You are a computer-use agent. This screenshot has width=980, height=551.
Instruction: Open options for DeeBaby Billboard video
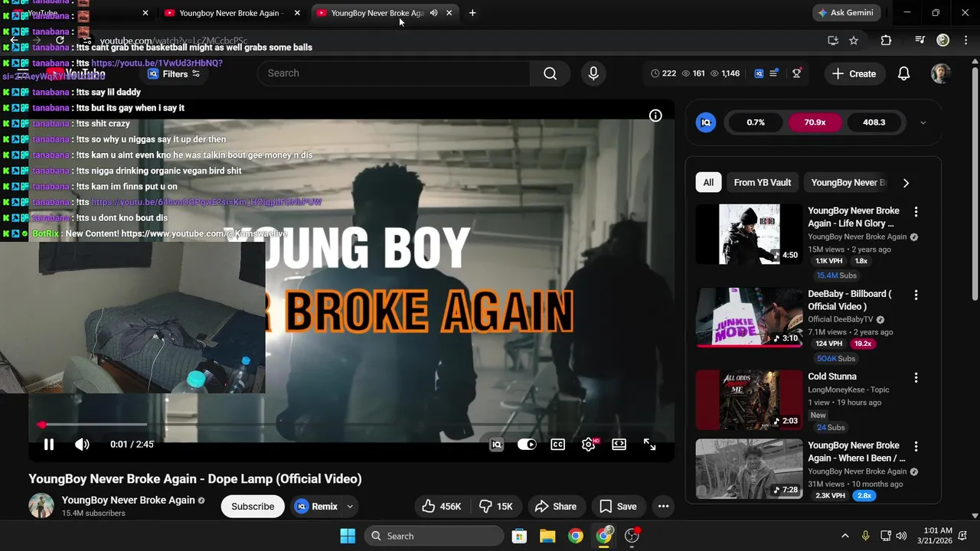(x=916, y=295)
